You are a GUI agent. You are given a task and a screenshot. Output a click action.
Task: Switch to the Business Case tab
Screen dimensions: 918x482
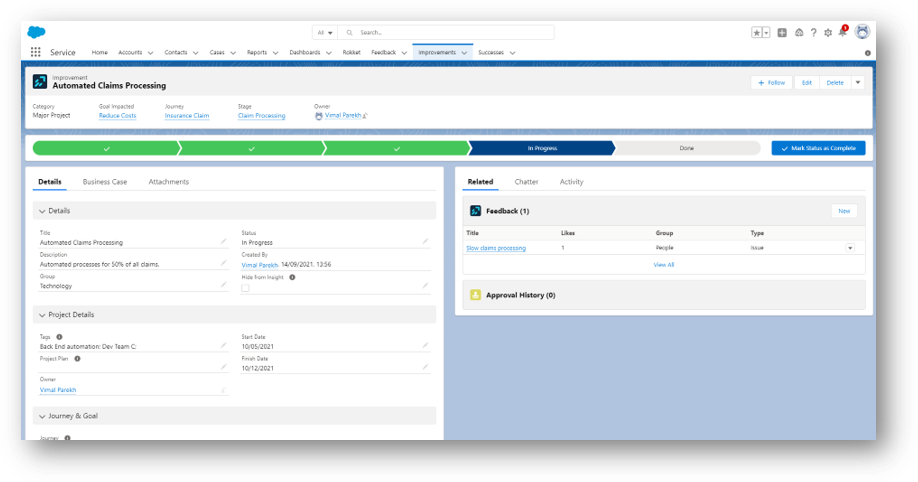point(105,182)
